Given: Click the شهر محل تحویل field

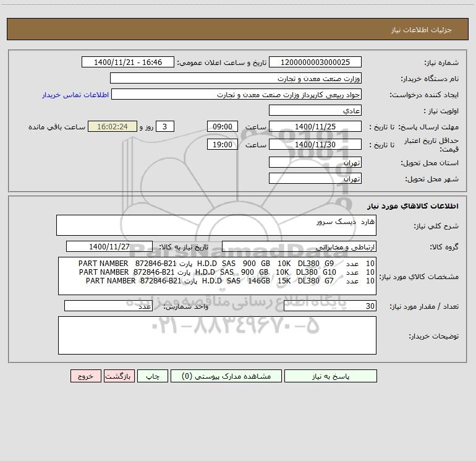Looking at the screenshot, I should click(x=315, y=178).
